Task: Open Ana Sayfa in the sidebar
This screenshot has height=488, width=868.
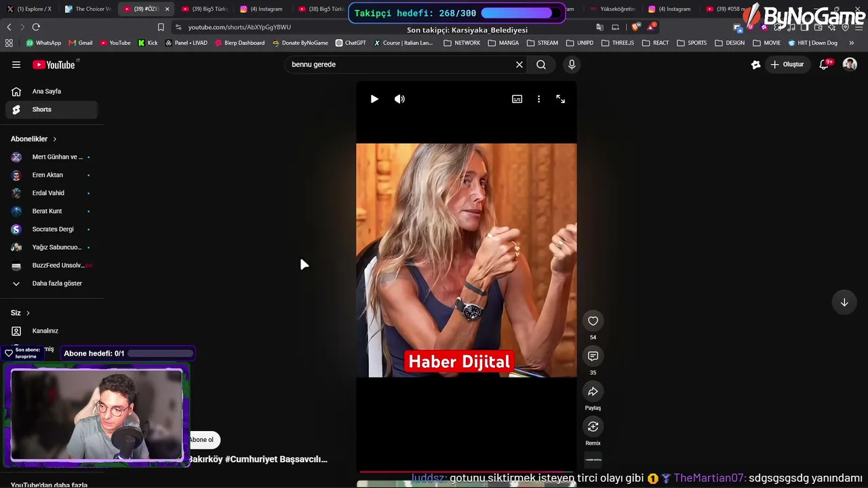Action: [x=52, y=91]
